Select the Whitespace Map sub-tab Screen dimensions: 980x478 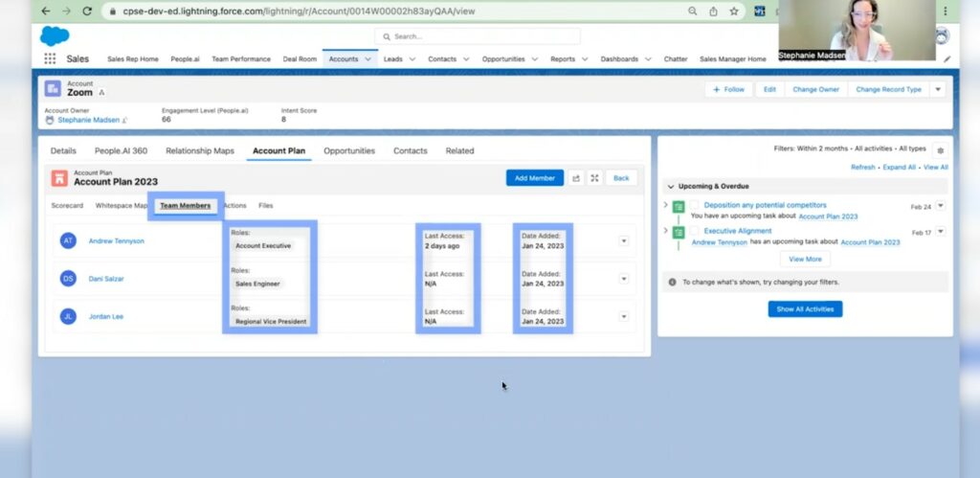(x=122, y=205)
